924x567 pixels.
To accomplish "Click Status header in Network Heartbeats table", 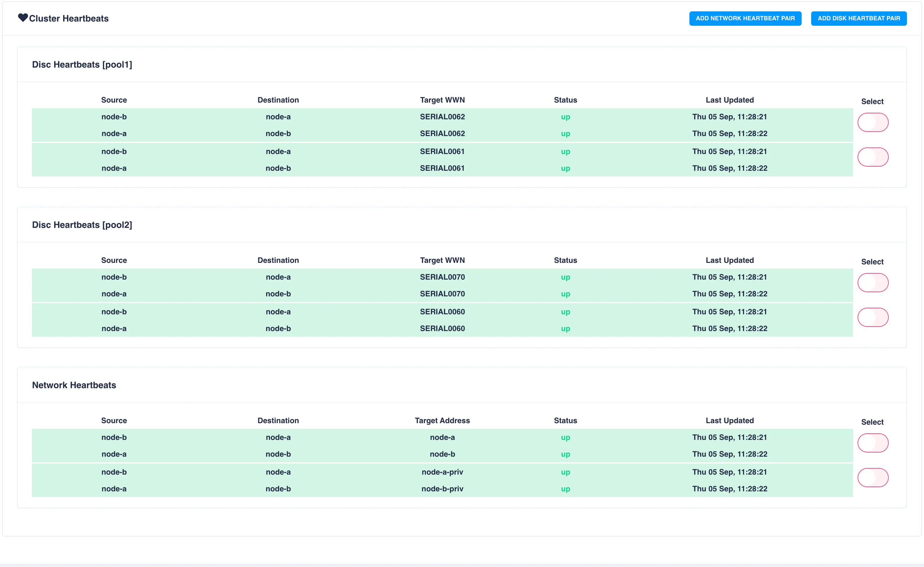I will (565, 420).
